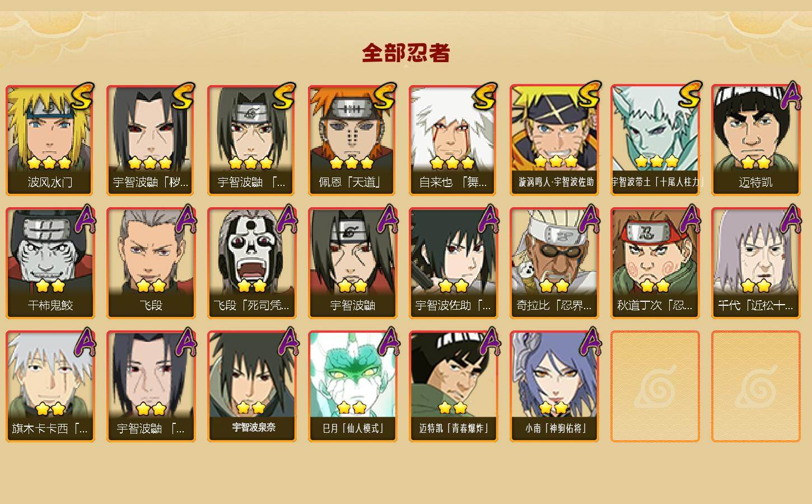812x504 pixels.
Task: Select the gray-haired 飞段 card
Action: tap(151, 263)
